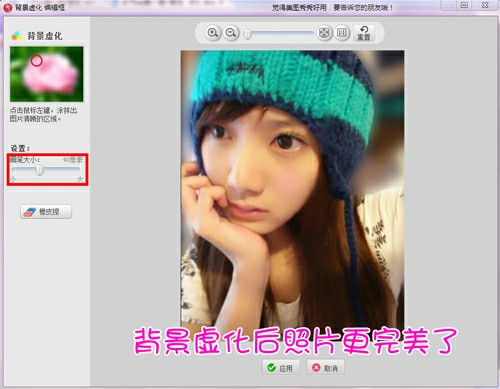The width and height of the screenshot is (500, 389).
Task: Click the 40像素 brush size value
Action: 73,160
